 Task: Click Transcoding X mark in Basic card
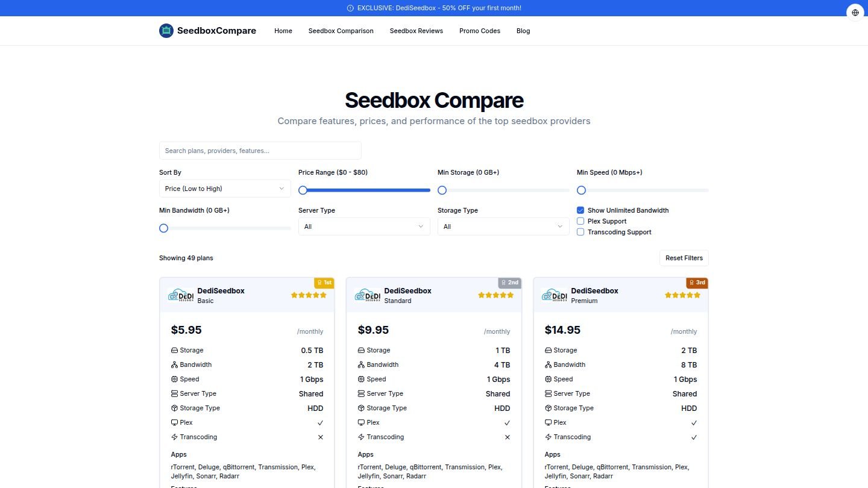[320, 437]
